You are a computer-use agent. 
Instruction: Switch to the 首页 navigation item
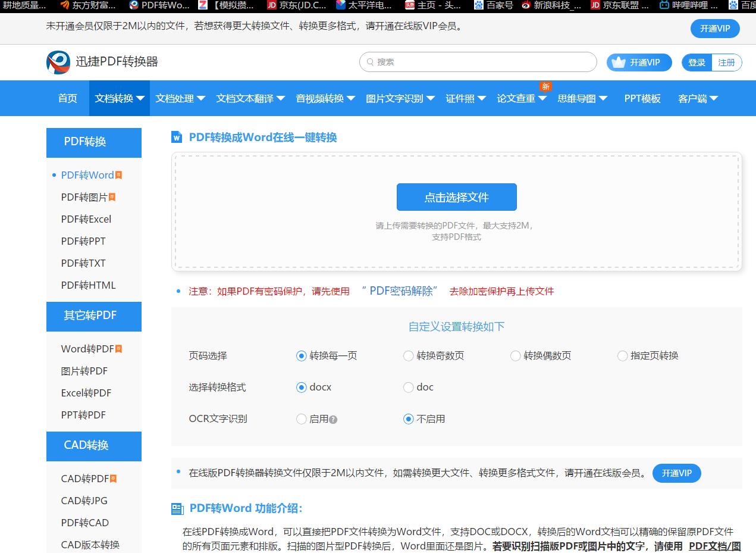coord(67,99)
